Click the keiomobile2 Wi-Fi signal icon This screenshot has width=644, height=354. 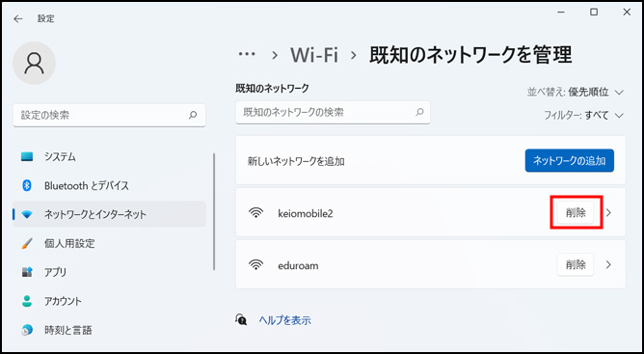point(255,213)
